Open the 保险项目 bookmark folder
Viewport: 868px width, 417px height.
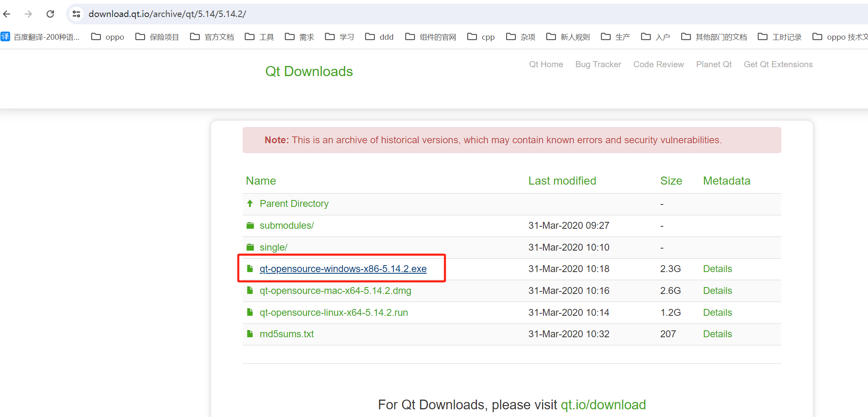pyautogui.click(x=157, y=37)
